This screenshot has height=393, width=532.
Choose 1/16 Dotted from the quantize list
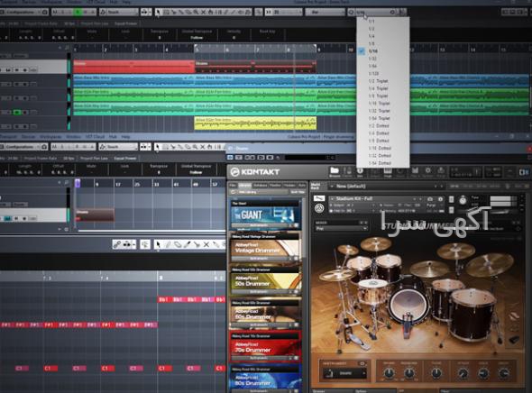click(x=382, y=148)
